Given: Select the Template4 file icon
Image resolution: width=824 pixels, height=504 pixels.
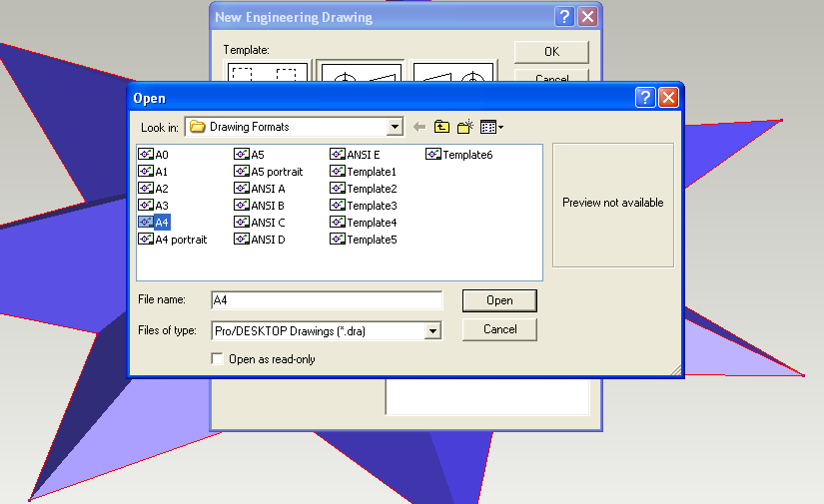Looking at the screenshot, I should click(x=338, y=223).
